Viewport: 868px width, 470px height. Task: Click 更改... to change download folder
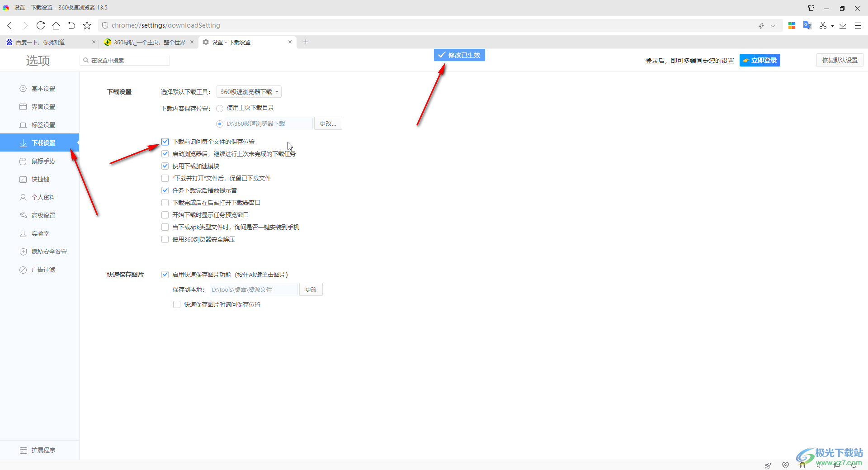328,123
